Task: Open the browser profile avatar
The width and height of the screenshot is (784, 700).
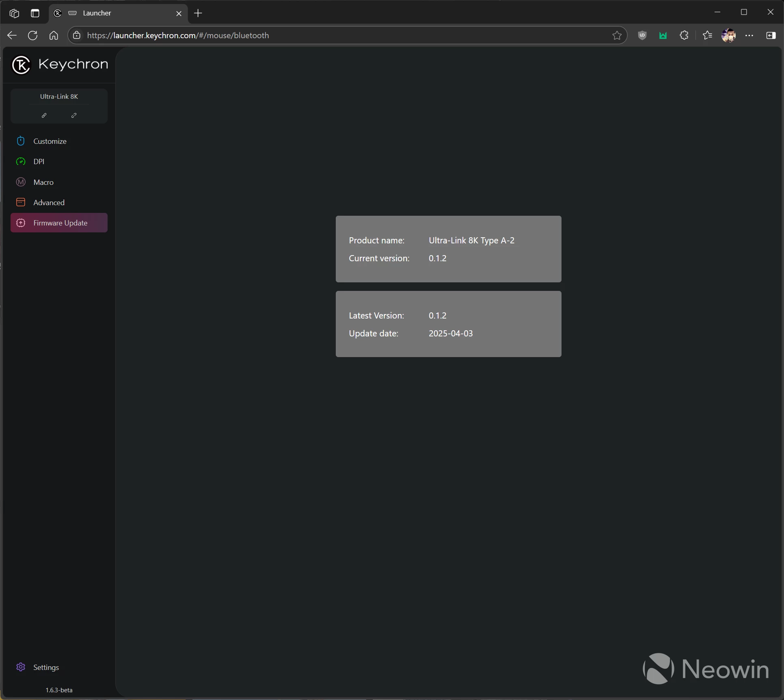Action: 728,35
